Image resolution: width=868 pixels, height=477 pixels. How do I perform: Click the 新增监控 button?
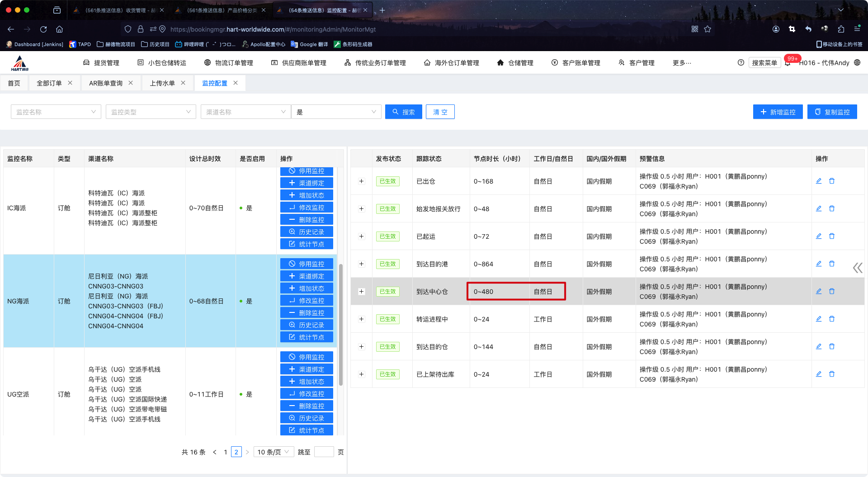coord(778,112)
